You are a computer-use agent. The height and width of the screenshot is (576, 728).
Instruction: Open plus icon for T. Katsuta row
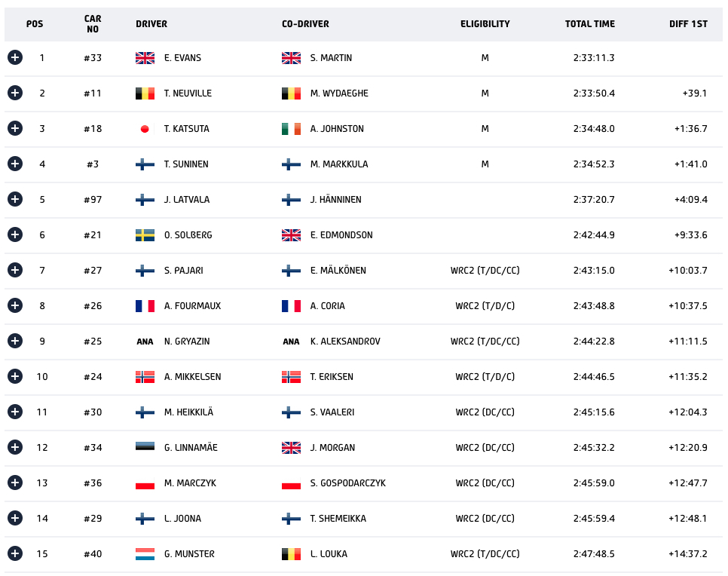(x=15, y=128)
